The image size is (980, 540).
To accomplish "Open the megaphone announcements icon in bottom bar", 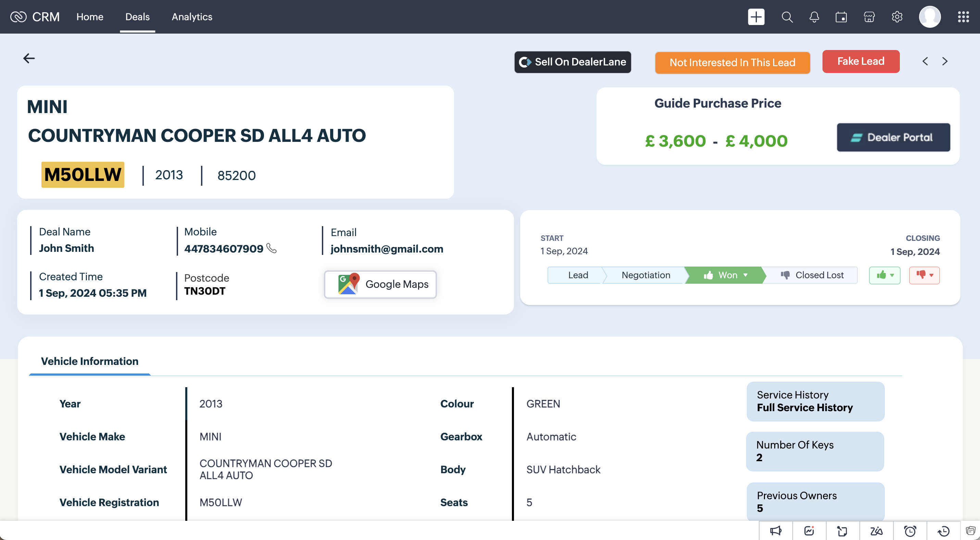I will pyautogui.click(x=776, y=531).
